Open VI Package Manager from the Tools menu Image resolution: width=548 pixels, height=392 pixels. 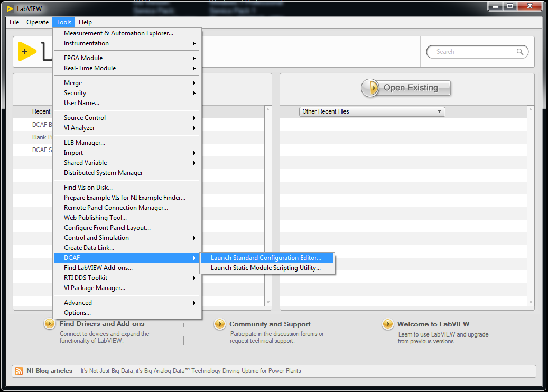(95, 288)
